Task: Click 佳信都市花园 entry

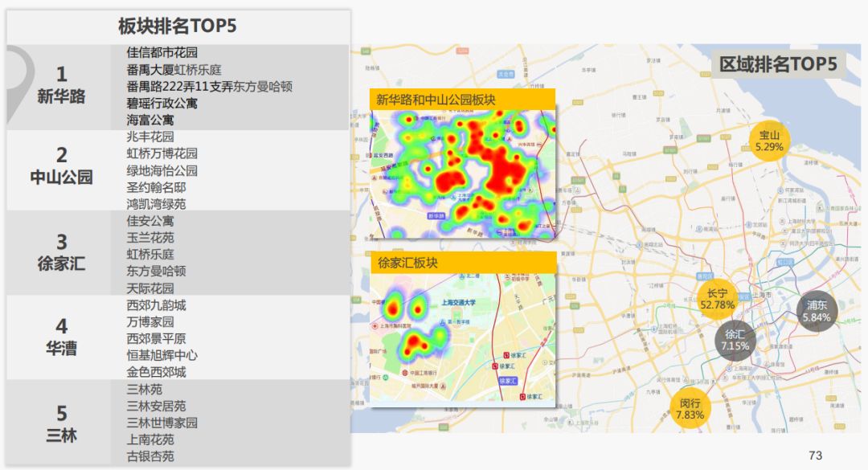Action: [x=162, y=52]
